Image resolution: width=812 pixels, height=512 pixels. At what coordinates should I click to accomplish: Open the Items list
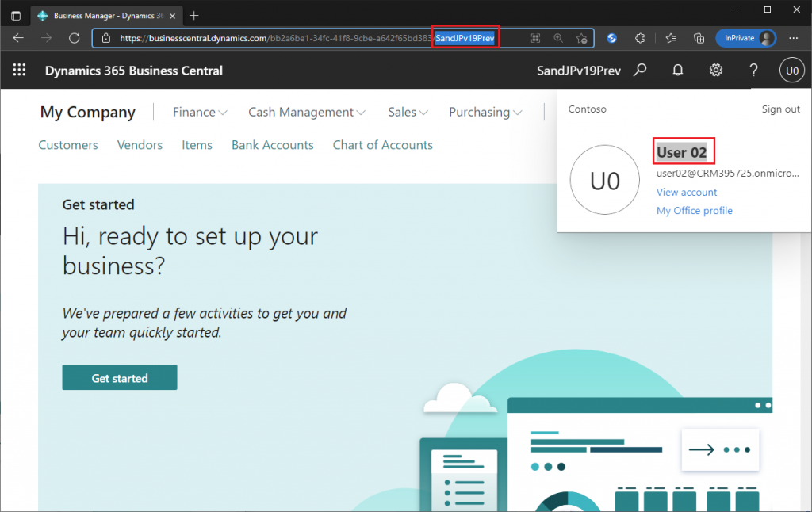pyautogui.click(x=197, y=145)
